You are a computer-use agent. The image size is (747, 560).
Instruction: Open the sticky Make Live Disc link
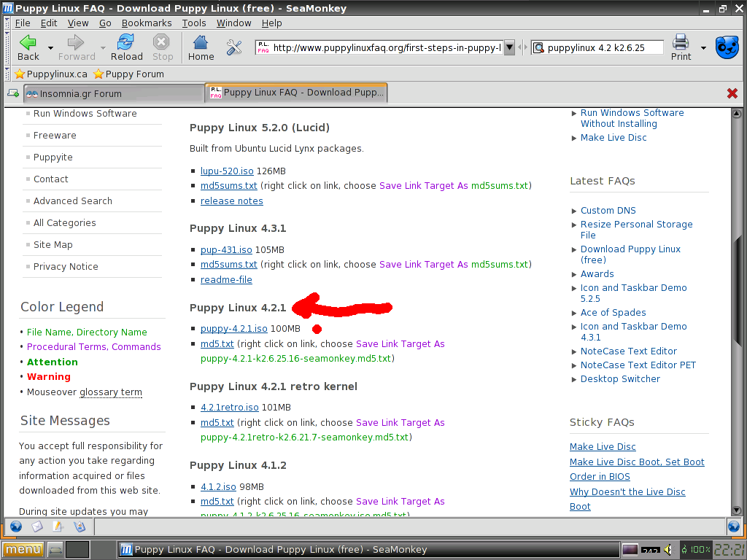tap(603, 447)
